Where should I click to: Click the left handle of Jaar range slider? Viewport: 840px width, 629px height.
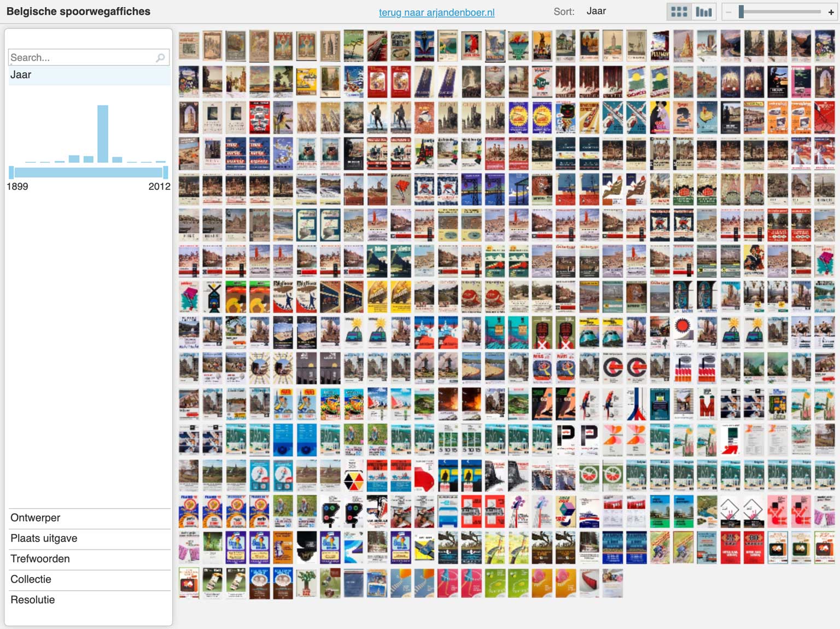pos(11,172)
